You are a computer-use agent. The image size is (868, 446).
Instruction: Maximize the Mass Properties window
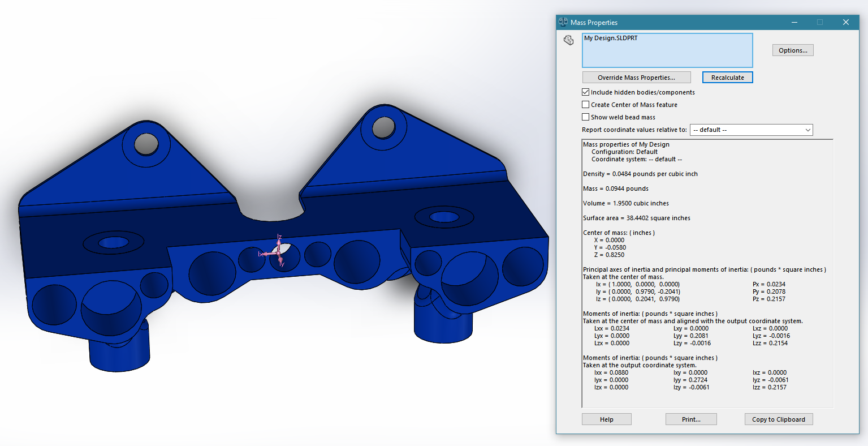coord(820,22)
